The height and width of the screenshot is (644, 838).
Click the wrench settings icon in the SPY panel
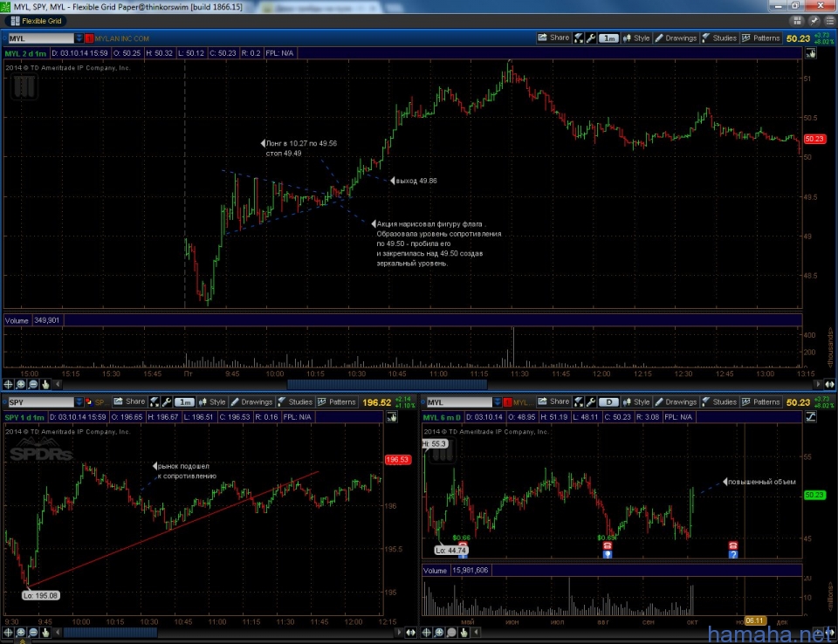(167, 402)
